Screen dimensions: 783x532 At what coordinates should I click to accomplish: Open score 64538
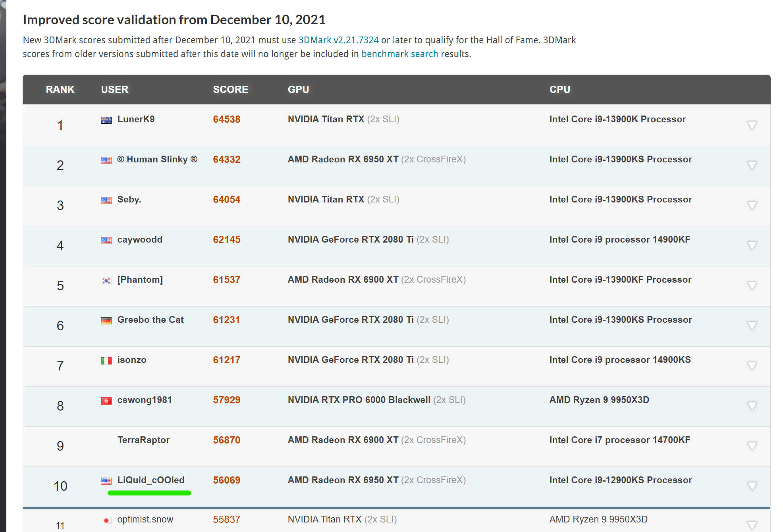coord(227,119)
